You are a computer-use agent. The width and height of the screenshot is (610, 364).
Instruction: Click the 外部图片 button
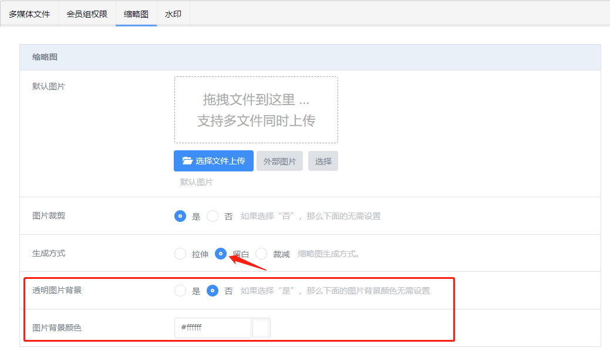click(279, 161)
